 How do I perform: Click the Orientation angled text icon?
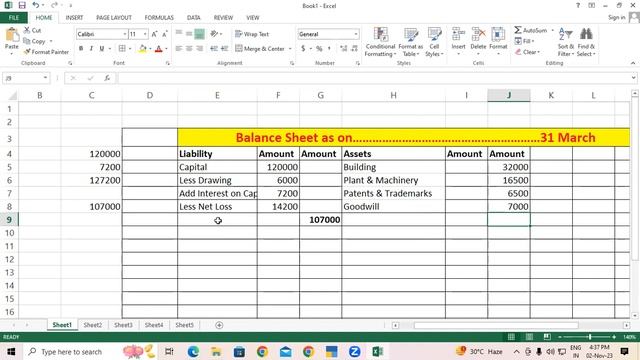(x=214, y=34)
